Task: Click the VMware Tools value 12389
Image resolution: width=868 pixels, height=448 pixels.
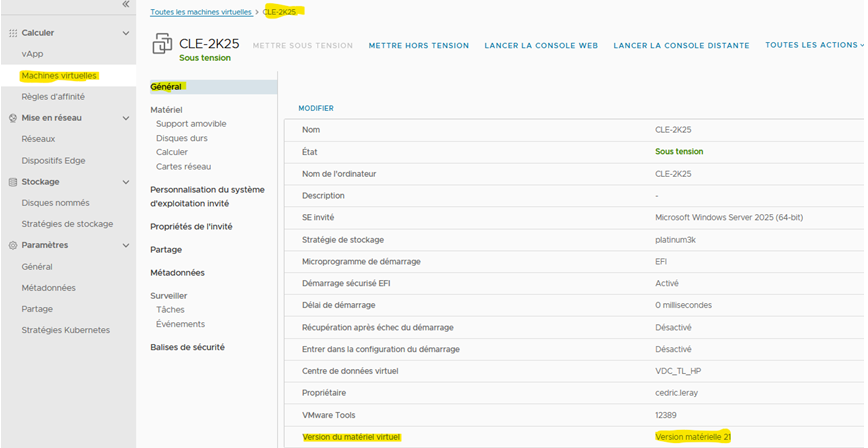Action: (666, 415)
